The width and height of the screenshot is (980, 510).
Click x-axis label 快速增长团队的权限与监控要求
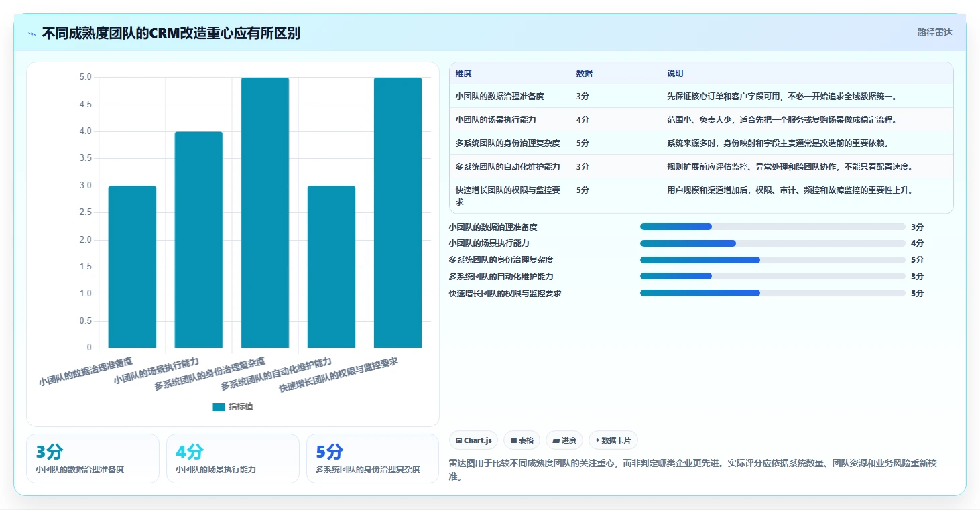pos(339,375)
